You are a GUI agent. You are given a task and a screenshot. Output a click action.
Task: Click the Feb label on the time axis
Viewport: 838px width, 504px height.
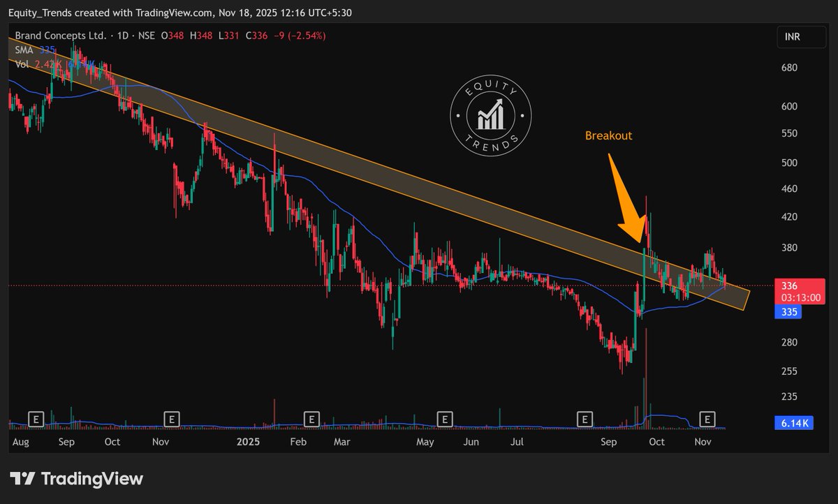tap(298, 442)
